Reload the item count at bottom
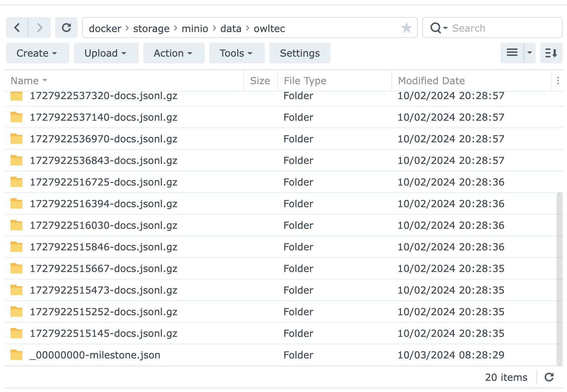This screenshot has width=567, height=392. (x=549, y=377)
